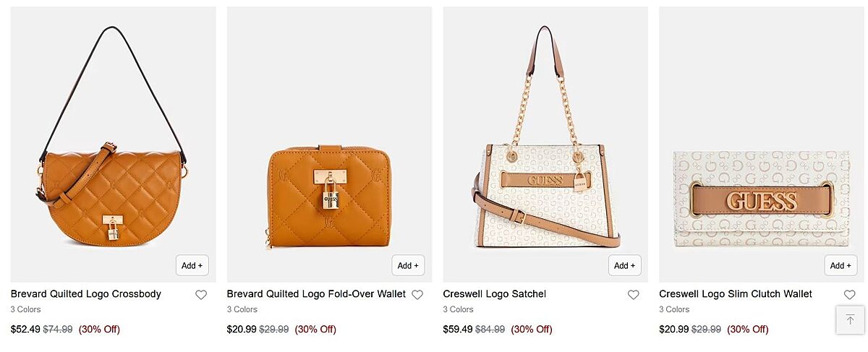The width and height of the screenshot is (868, 352).
Task: Open the Brevard Quilted Logo Crossbody title link
Action: coord(86,294)
